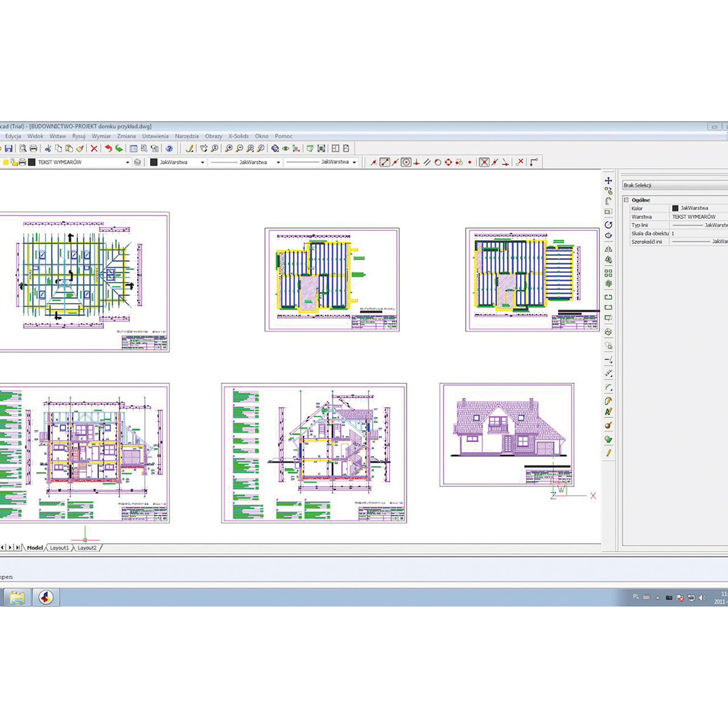Viewport: 728px width, 728px height.
Task: Open the JakWarstwa color dropdown
Action: pos(203,163)
